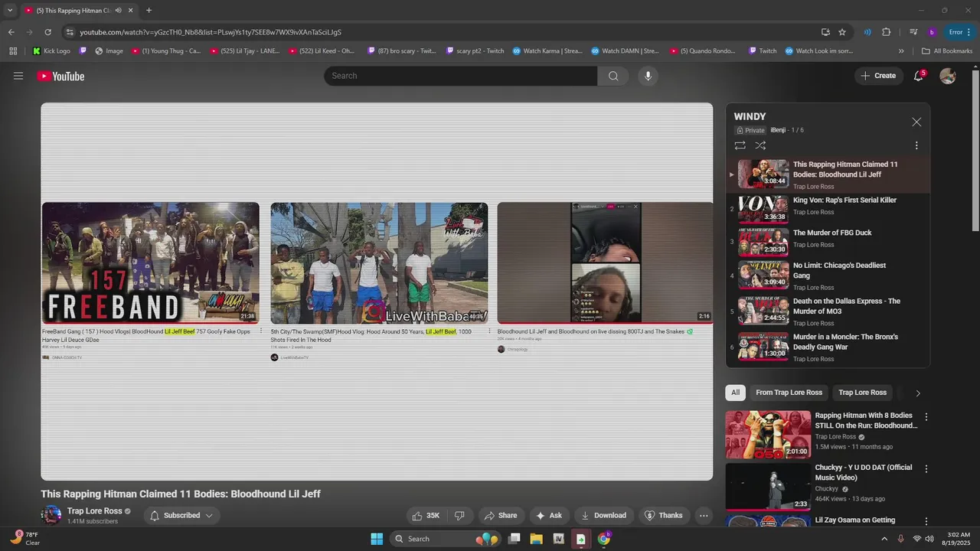Bookmark this page with the star
Screen dimensions: 980x551
tap(842, 32)
